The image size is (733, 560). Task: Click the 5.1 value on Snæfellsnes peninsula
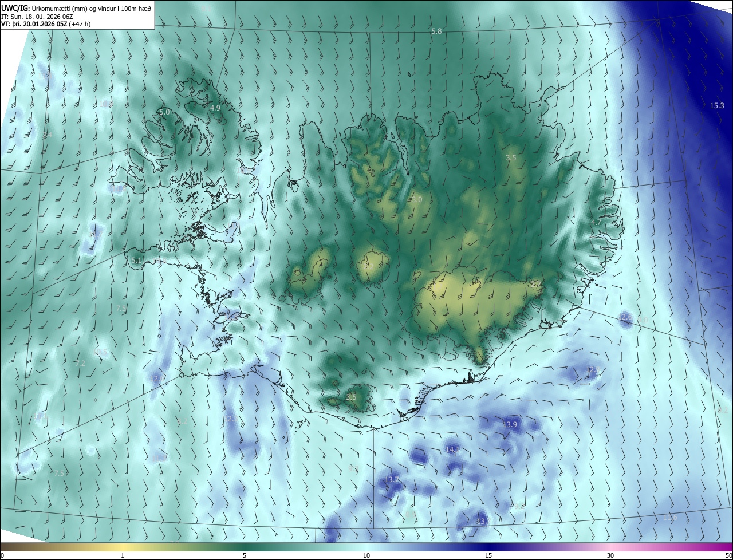pos(136,261)
